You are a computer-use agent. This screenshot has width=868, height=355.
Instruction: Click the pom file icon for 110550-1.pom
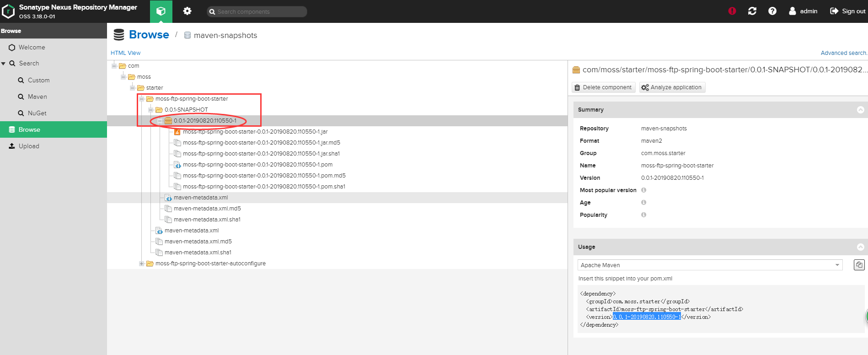point(177,165)
